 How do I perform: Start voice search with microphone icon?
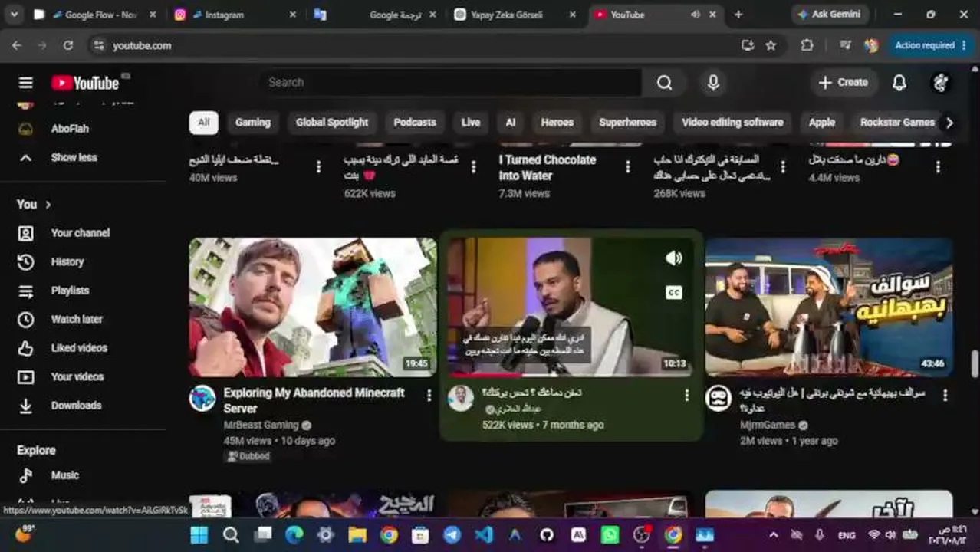click(x=713, y=83)
